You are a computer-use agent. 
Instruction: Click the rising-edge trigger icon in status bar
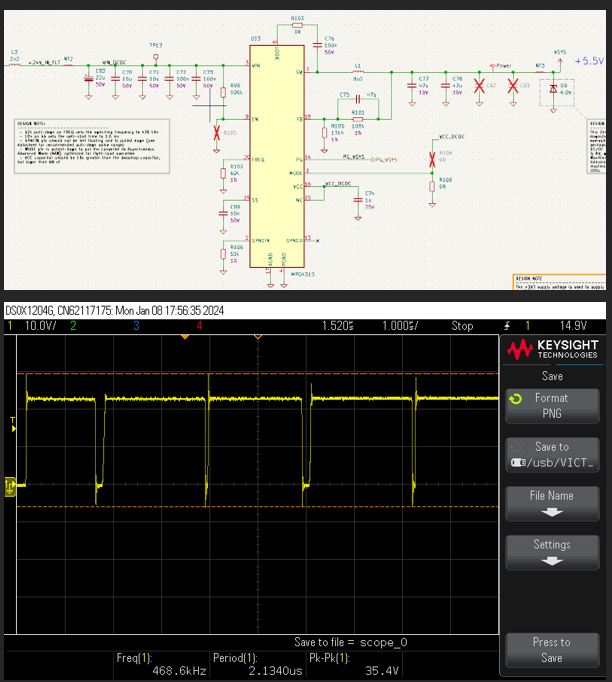(507, 326)
